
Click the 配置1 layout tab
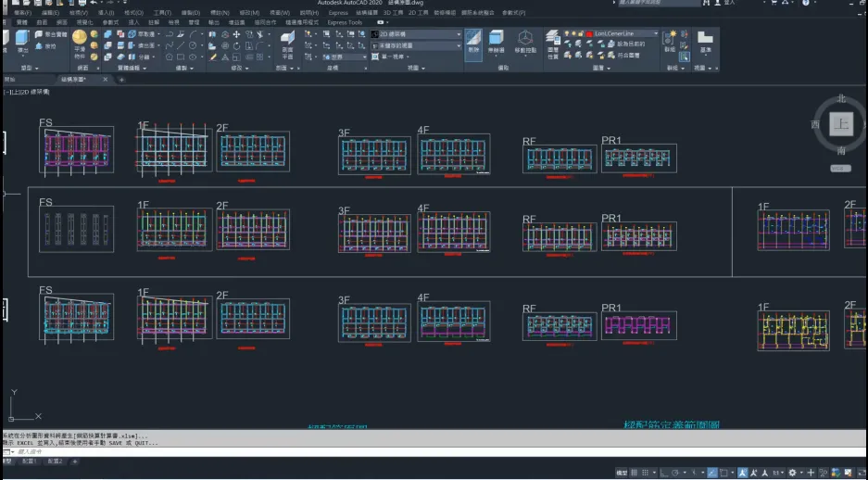tap(30, 461)
